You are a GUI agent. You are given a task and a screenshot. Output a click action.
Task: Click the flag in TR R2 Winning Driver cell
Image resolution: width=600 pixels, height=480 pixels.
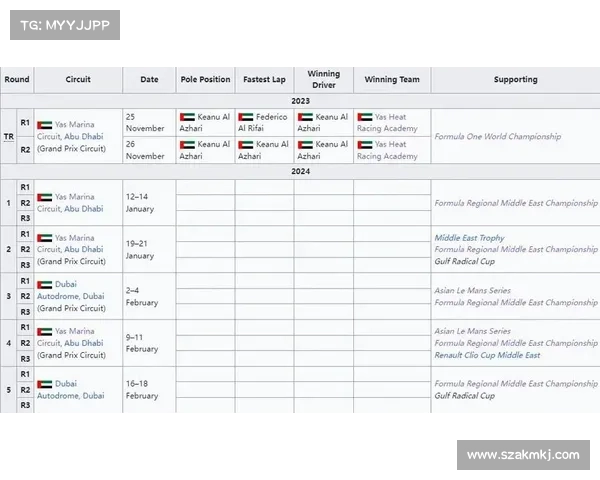tap(304, 144)
